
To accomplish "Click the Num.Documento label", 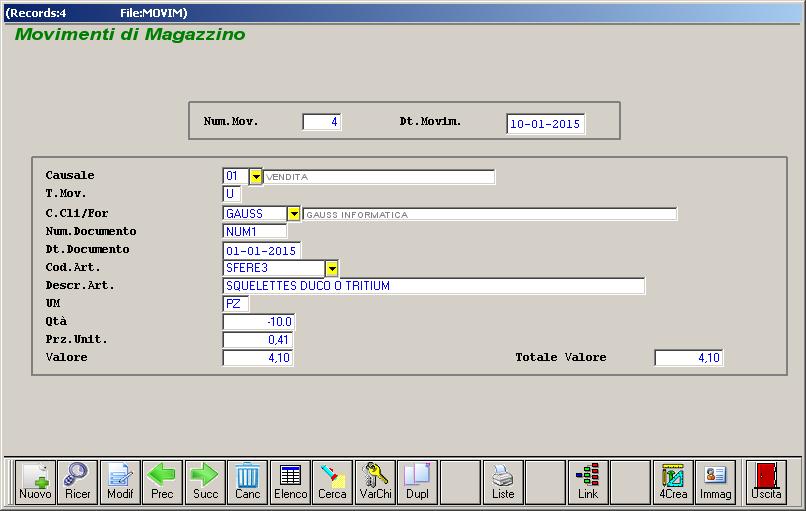I will click(91, 231).
